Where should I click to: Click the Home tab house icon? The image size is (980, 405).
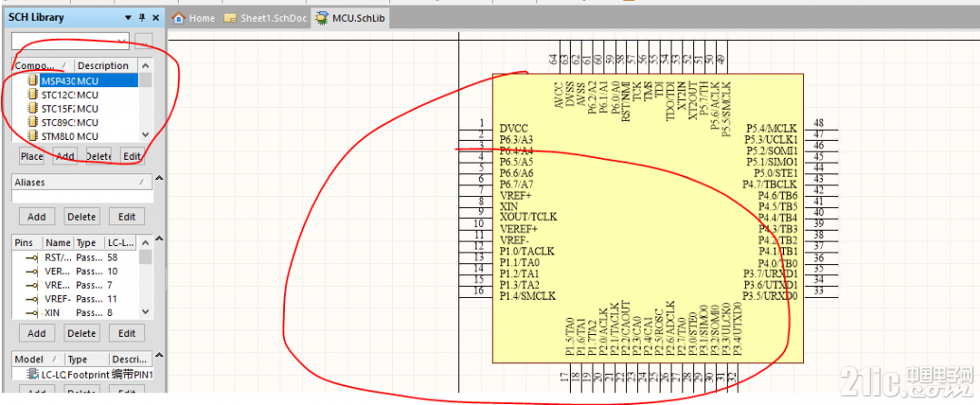pos(179,18)
